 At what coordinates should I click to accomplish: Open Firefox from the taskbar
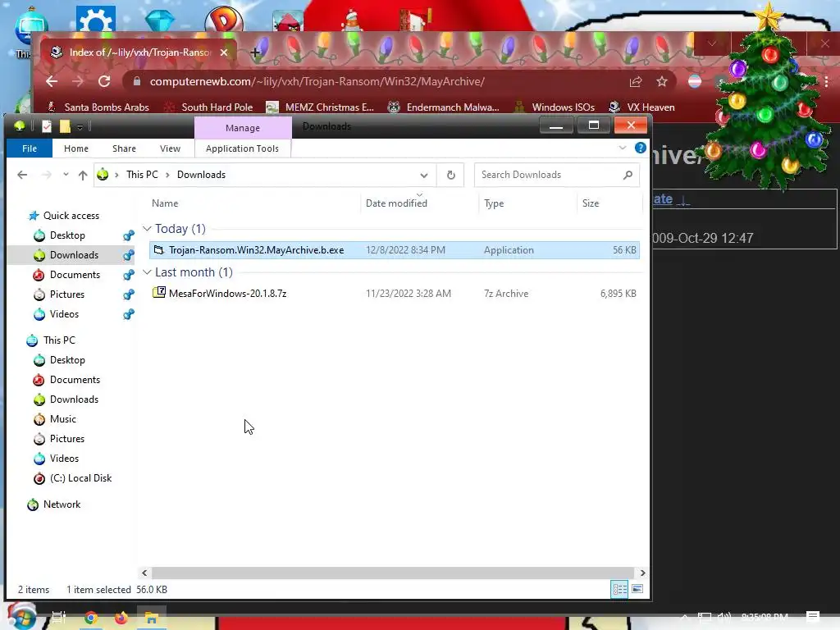click(121, 618)
